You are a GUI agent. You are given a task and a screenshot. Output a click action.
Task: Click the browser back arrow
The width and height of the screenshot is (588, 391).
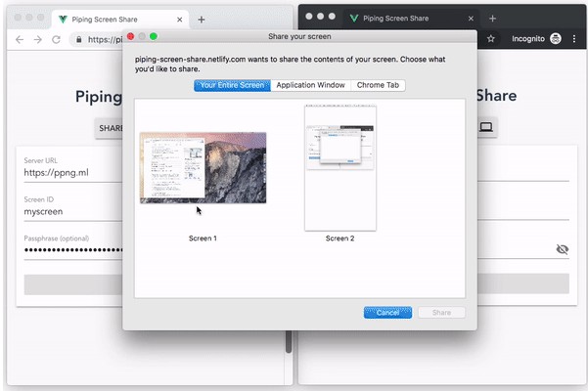17,39
